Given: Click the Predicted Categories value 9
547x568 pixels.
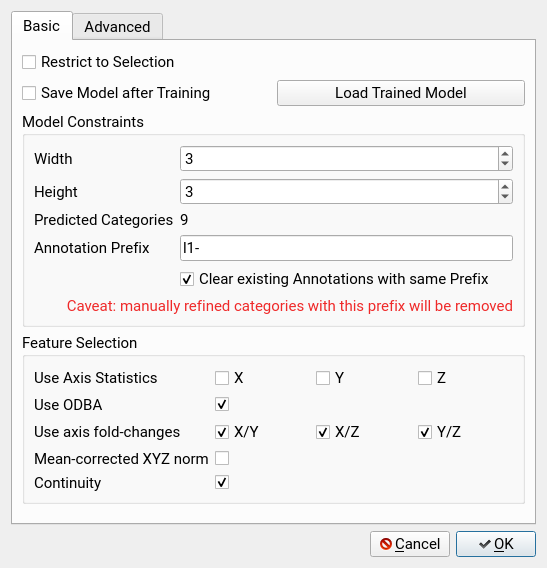Looking at the screenshot, I should pyautogui.click(x=184, y=220).
